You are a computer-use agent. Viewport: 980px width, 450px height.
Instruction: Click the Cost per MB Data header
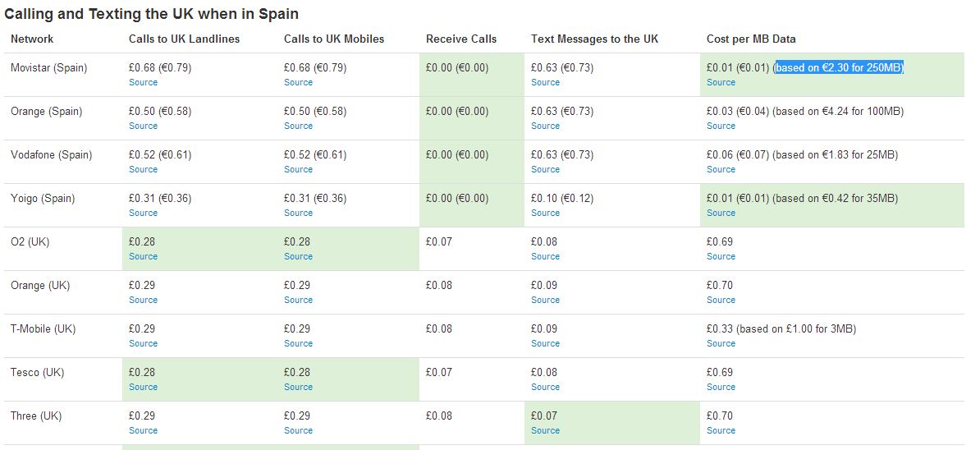(x=751, y=39)
